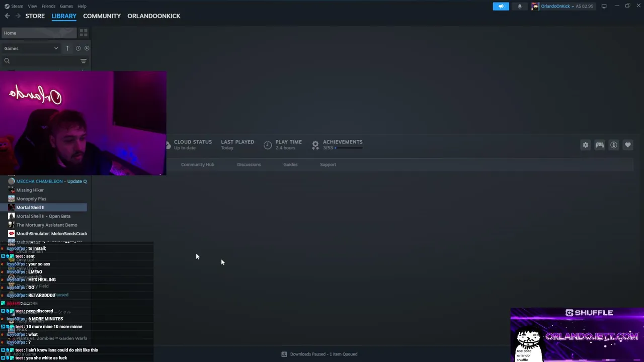Screen dimensions: 644x362
Task: Click the cloud status icon
Action: coord(168,145)
